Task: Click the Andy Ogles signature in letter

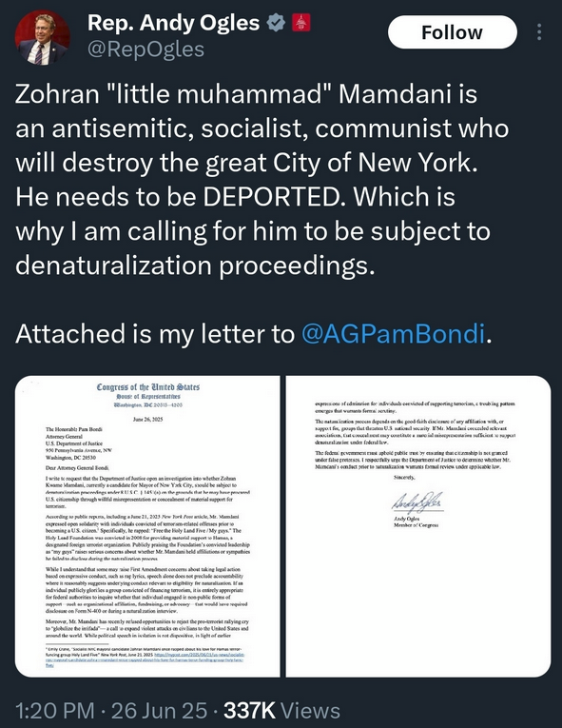Action: click(417, 502)
